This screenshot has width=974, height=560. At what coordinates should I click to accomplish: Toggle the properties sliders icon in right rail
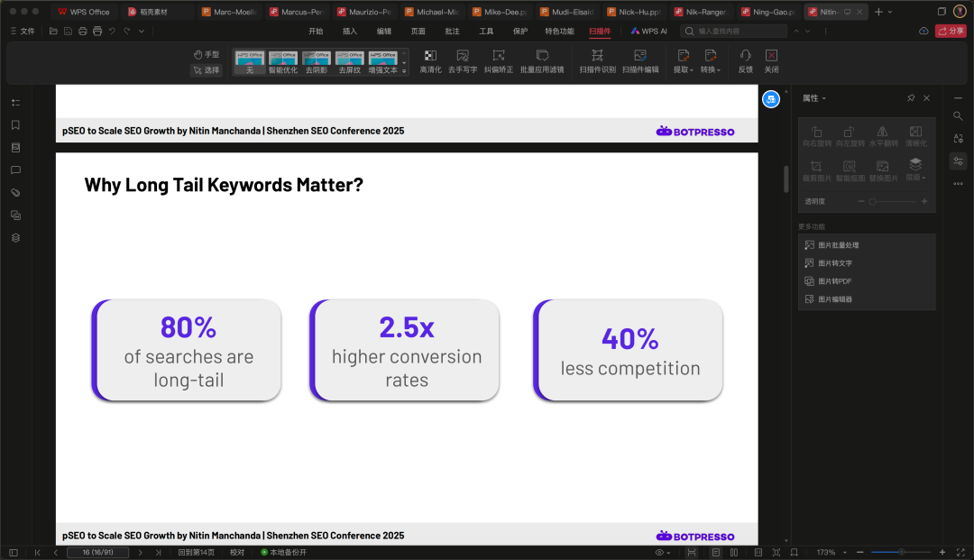[x=958, y=161]
